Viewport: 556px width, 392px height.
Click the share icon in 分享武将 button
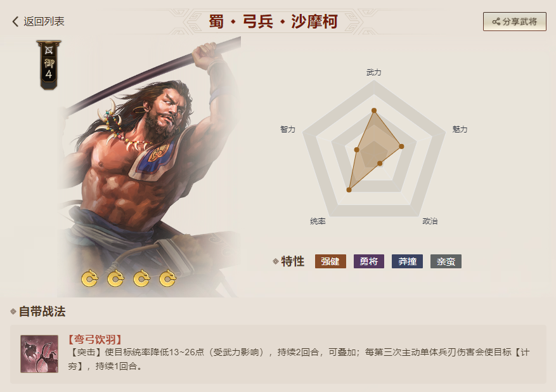click(x=496, y=22)
